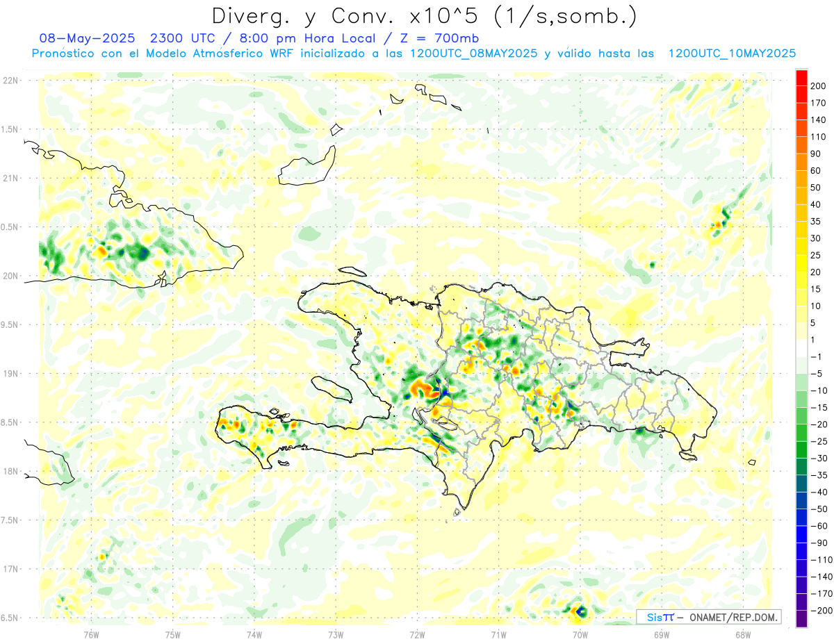Click the '20N' latitude label
This screenshot has width=834, height=644.
click(x=10, y=276)
